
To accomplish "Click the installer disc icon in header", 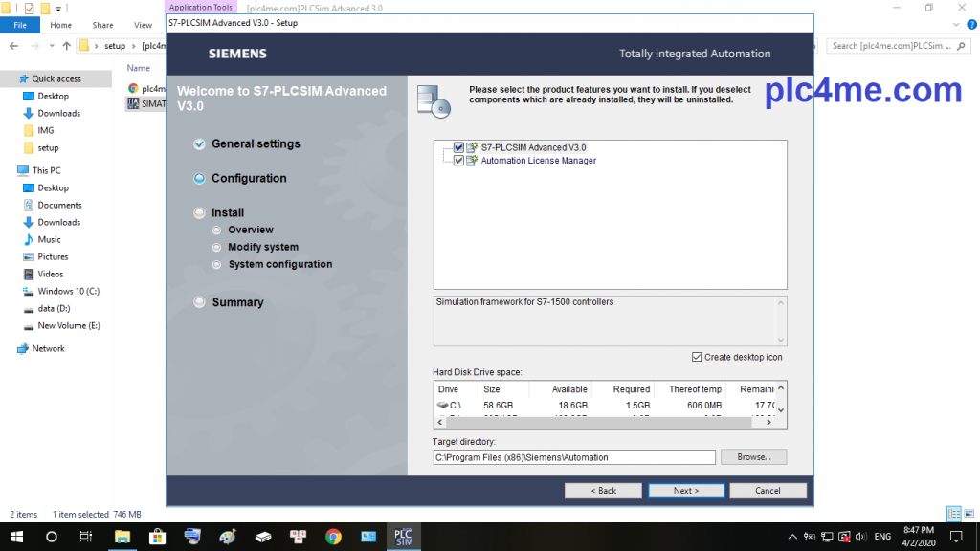I will point(434,99).
